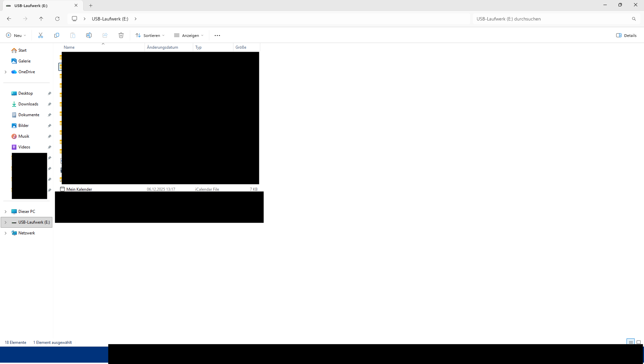Click the Rename icon in toolbar
Viewport: 644px width, 364px height.
89,35
